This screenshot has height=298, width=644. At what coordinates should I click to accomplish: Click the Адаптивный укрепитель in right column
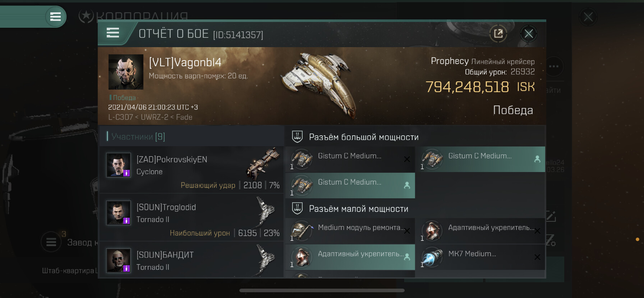480,231
